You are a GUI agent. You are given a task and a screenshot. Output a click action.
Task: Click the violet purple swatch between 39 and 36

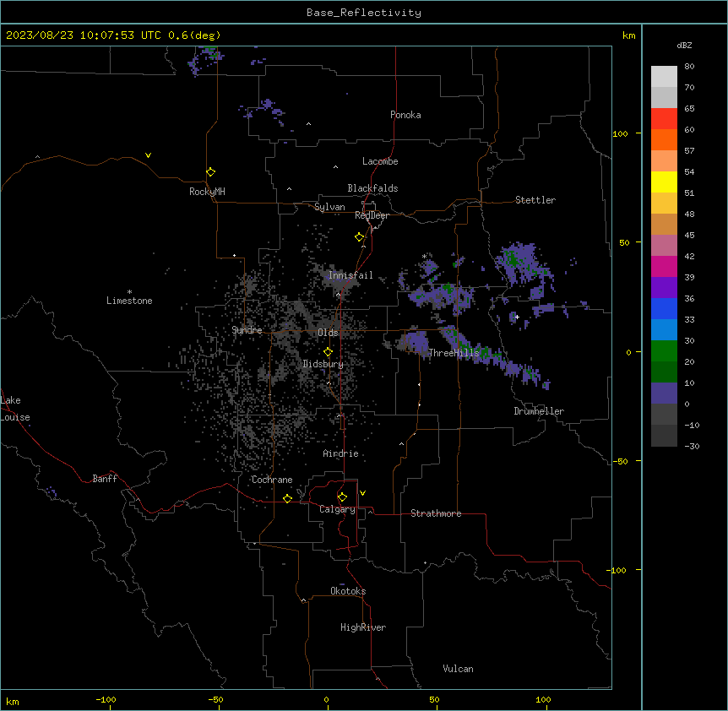pos(664,288)
